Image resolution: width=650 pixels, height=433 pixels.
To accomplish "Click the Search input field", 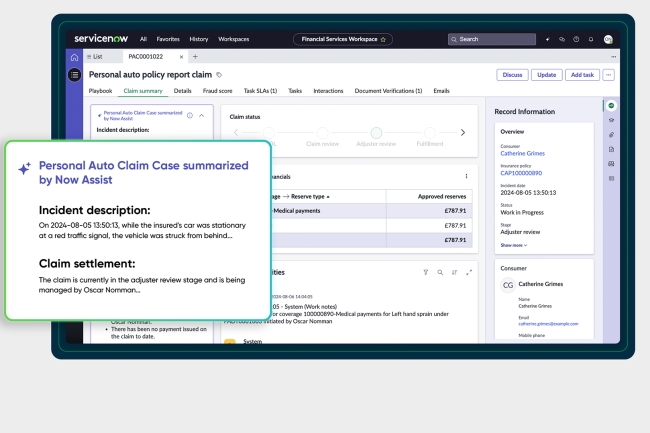I will point(490,39).
